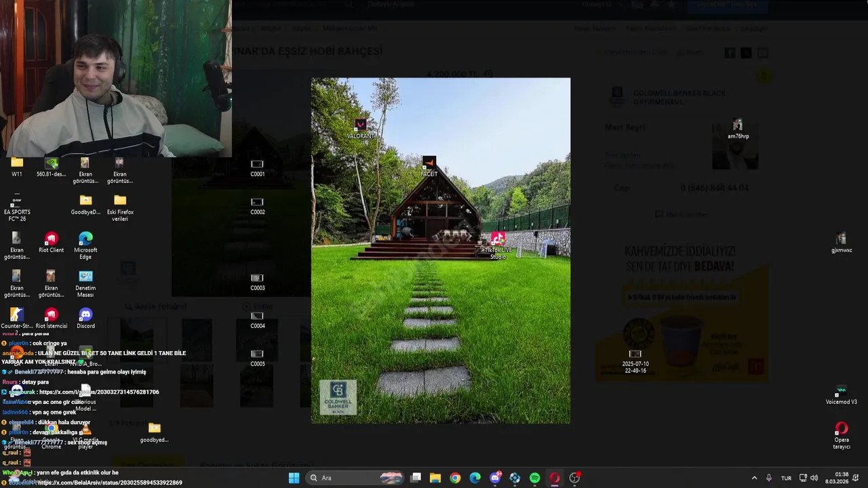
Task: Select EA SPORTS FC 26 icon
Action: coord(17,208)
